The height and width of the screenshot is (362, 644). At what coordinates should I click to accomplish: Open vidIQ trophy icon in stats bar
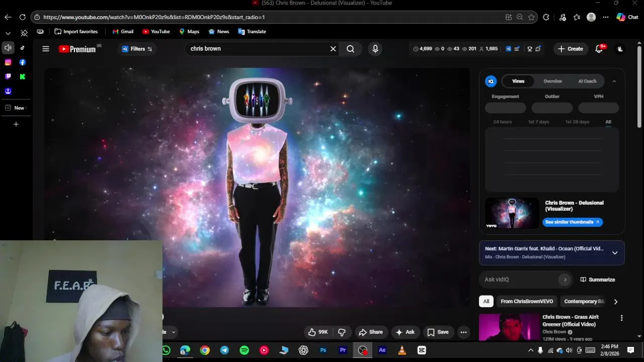[530, 49]
